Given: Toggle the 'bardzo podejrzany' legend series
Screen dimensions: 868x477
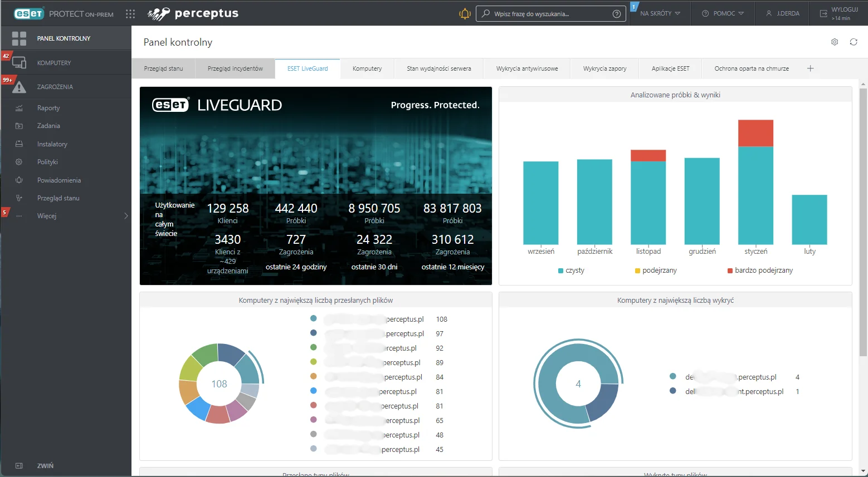Looking at the screenshot, I should point(760,271).
